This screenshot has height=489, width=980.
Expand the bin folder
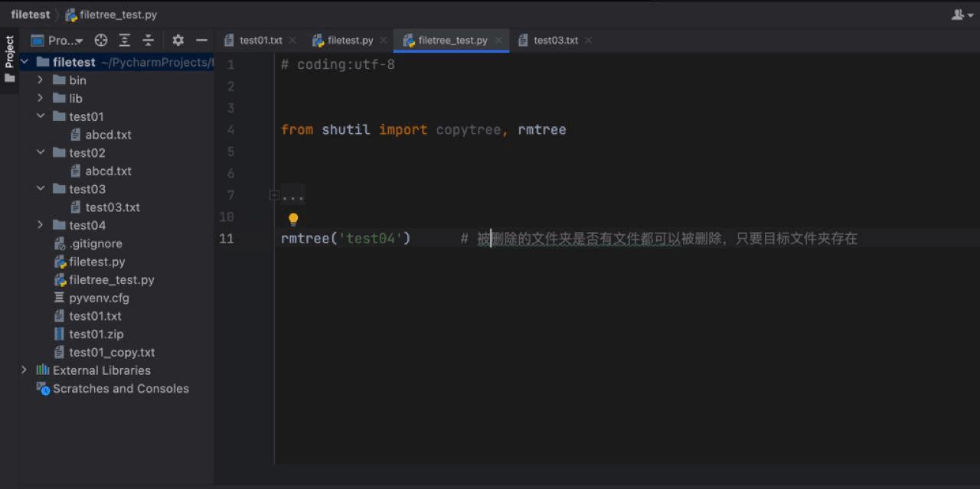click(40, 80)
